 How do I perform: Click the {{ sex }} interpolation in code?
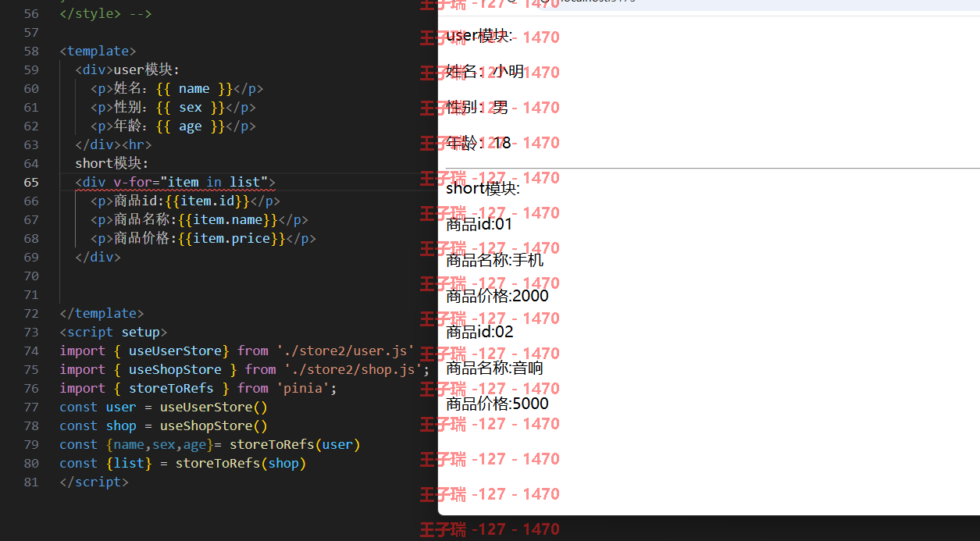coord(190,107)
